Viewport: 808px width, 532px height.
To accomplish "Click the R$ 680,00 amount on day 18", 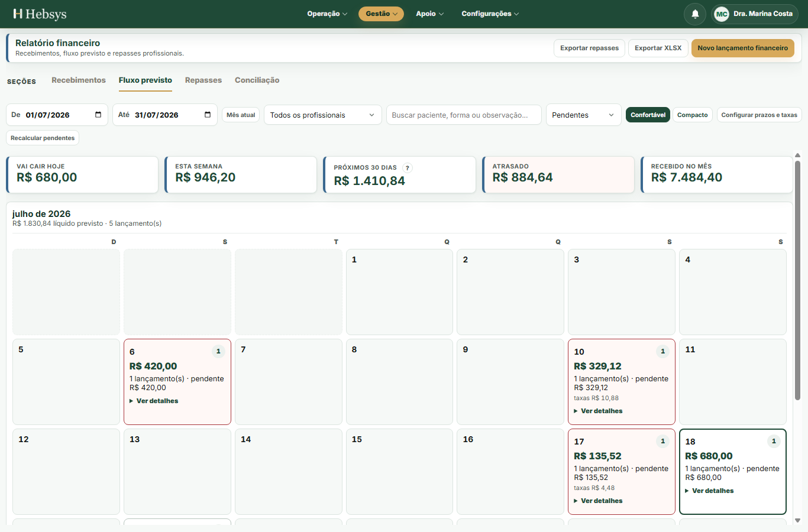I will pyautogui.click(x=709, y=456).
